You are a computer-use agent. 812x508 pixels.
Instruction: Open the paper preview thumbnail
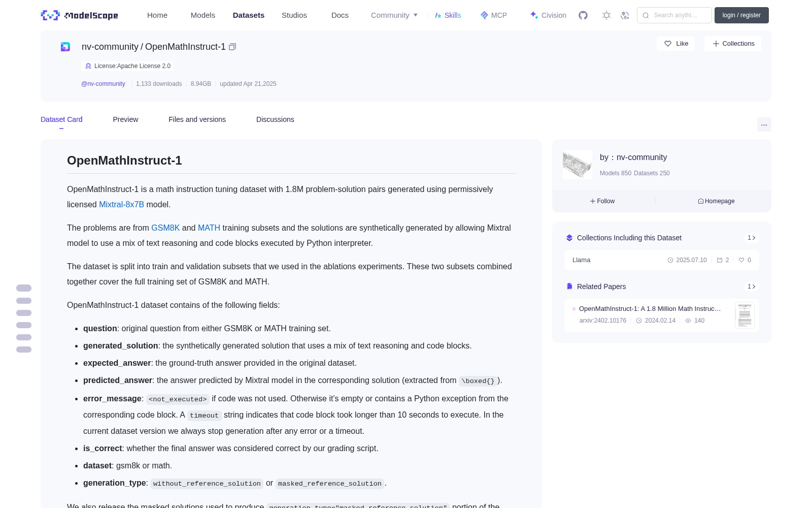[x=745, y=315]
